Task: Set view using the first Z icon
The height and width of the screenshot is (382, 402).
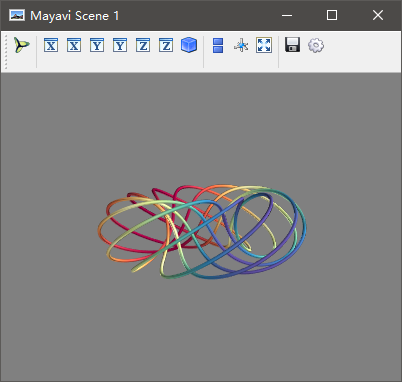Action: pos(143,45)
